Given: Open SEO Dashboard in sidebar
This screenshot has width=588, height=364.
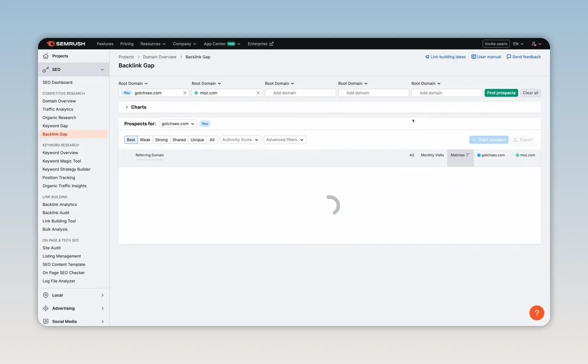Looking at the screenshot, I should (57, 82).
